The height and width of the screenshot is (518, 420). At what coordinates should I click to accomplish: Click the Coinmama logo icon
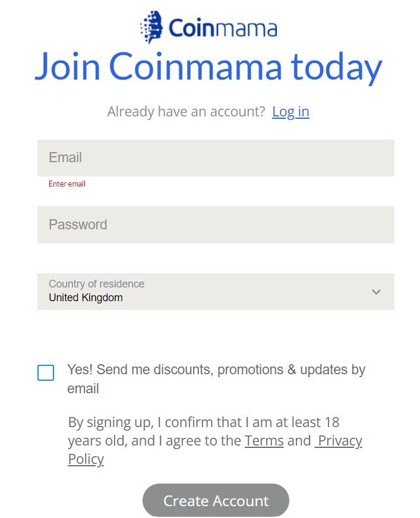pyautogui.click(x=151, y=27)
